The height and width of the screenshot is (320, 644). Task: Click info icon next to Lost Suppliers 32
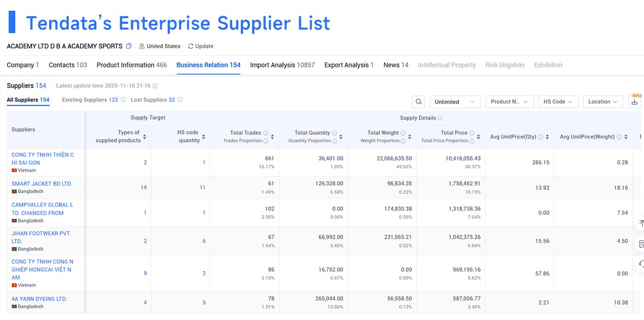(180, 100)
